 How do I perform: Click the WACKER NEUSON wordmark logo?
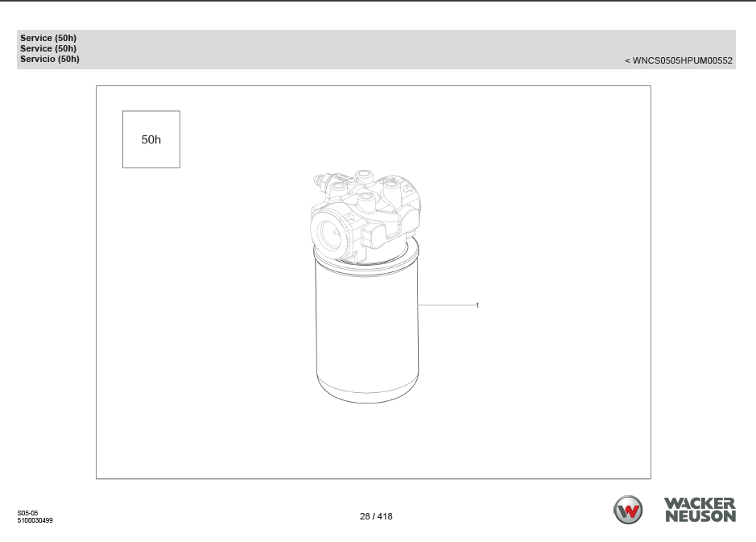tap(699, 510)
